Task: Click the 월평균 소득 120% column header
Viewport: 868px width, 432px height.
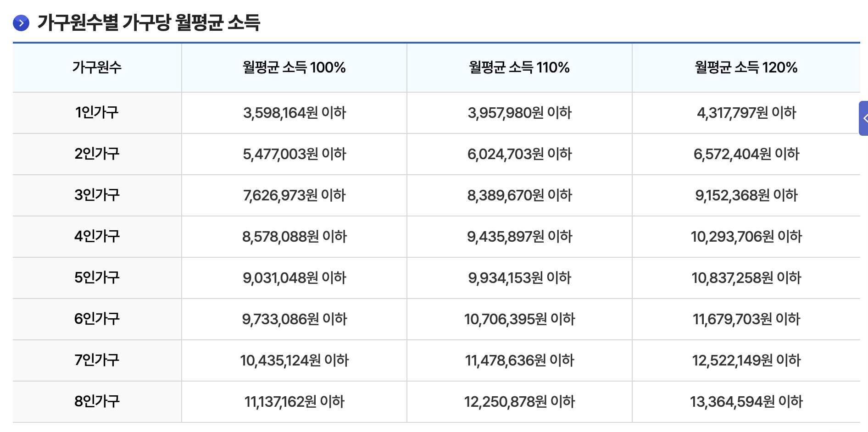Action: pyautogui.click(x=746, y=67)
